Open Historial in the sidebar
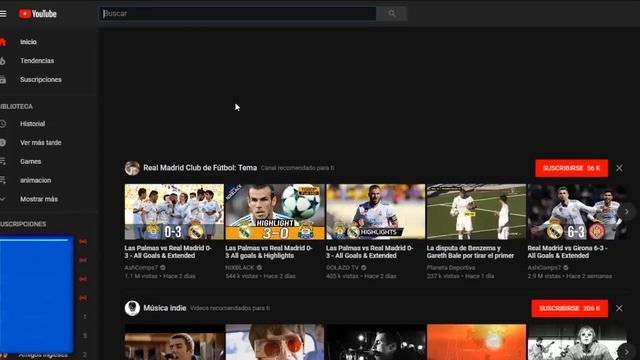Viewport: 640px width, 360px height. [33, 124]
